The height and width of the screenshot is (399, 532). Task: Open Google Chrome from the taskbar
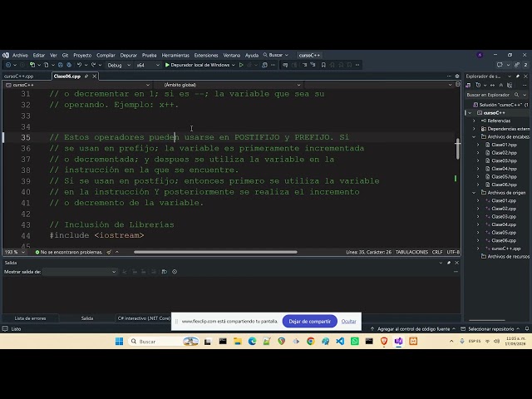(x=310, y=342)
